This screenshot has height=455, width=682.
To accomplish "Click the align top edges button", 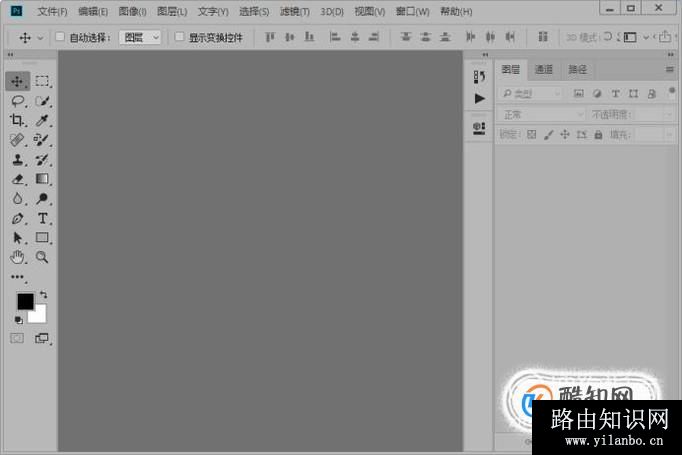I will [270, 37].
